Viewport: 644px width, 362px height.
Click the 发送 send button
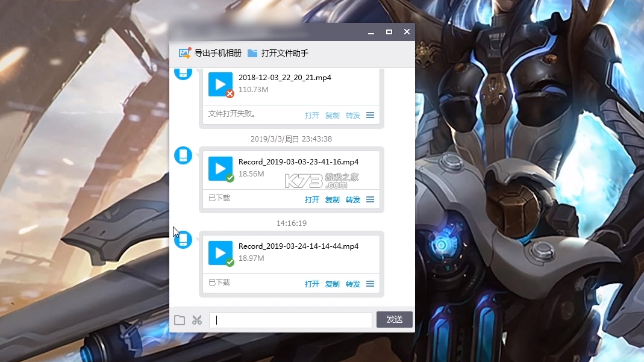(x=394, y=319)
